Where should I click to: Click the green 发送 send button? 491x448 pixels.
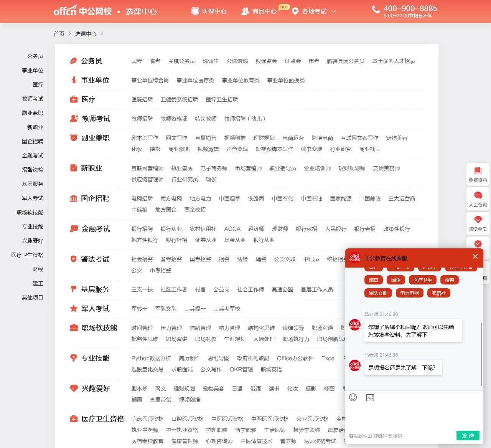(x=468, y=436)
